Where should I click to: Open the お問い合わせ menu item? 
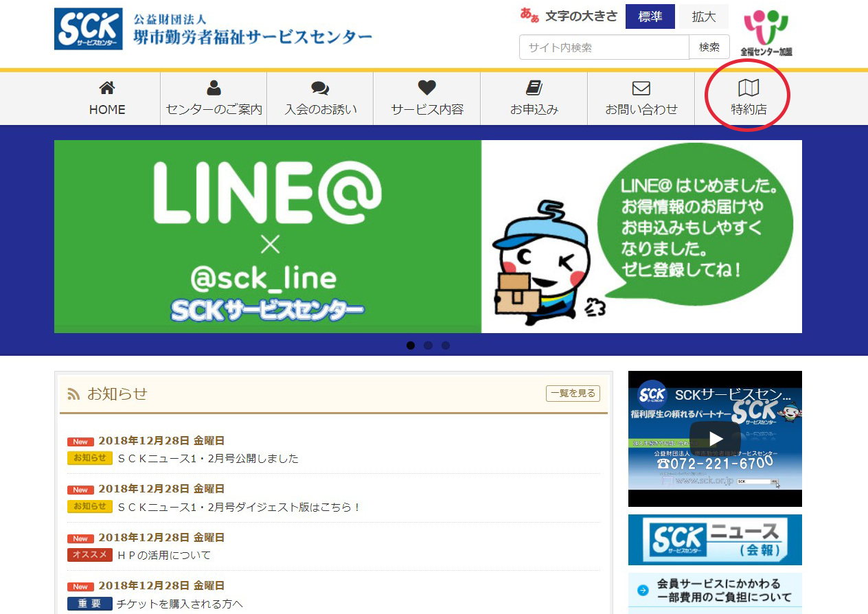coord(641,99)
